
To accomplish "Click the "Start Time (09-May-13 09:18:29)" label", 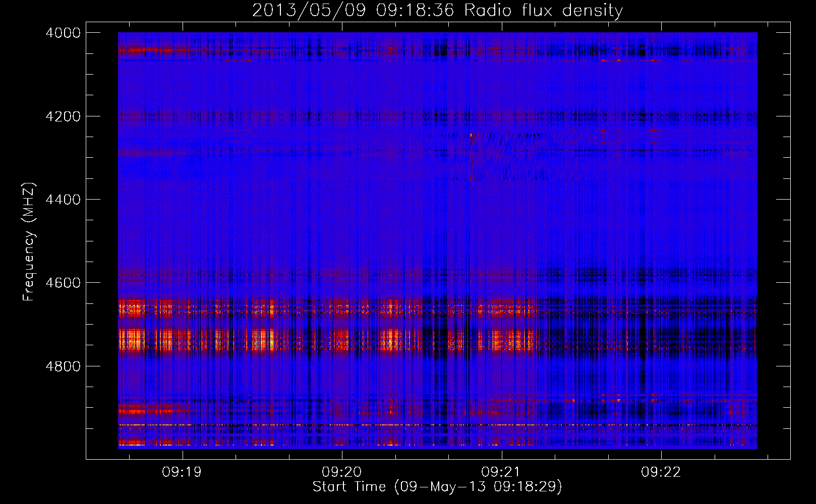I will (x=437, y=487).
